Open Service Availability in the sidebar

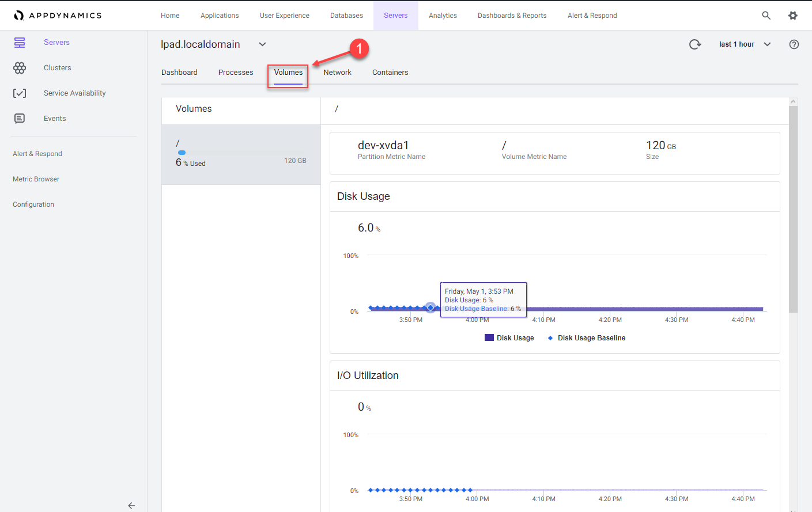point(75,93)
